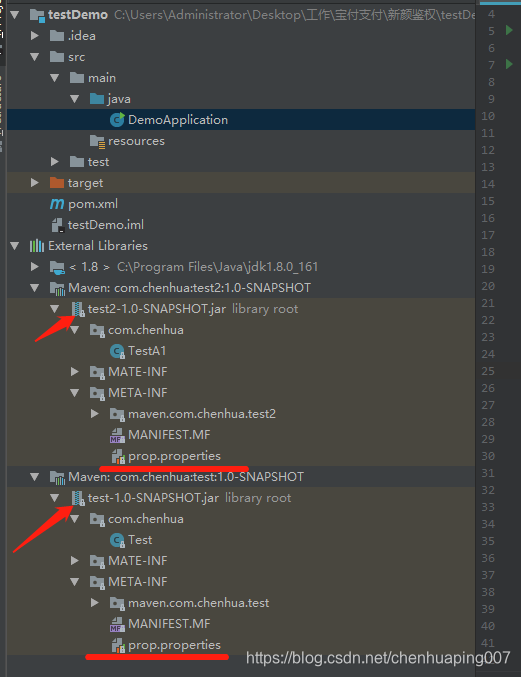The height and width of the screenshot is (677, 521).
Task: Click the Maven test2 library icon
Action: coord(57,288)
